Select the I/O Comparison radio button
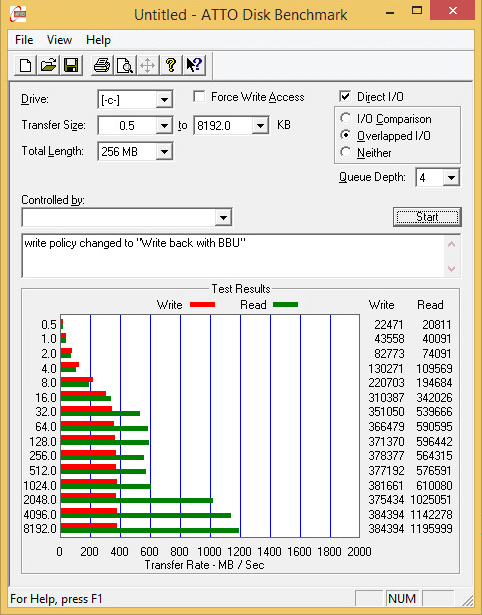This screenshot has width=482, height=615. [x=346, y=118]
